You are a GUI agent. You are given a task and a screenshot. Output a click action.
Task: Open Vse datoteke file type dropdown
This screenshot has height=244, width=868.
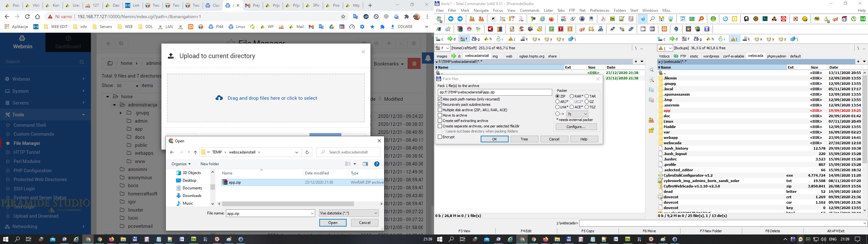coord(349,213)
